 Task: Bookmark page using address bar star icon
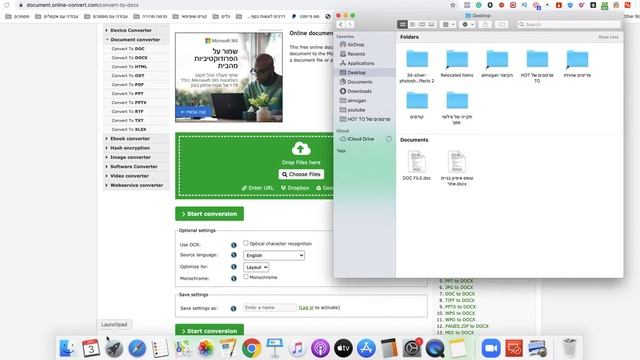click(x=453, y=5)
